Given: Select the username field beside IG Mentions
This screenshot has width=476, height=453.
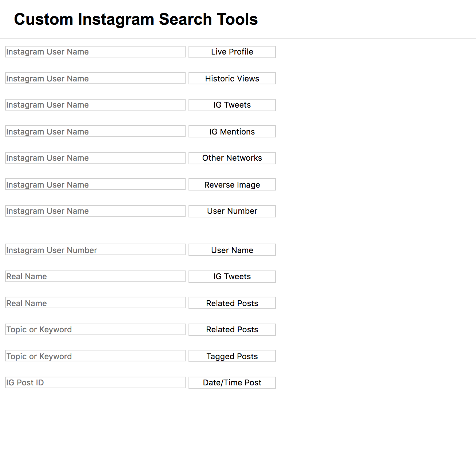Looking at the screenshot, I should [x=95, y=132].
